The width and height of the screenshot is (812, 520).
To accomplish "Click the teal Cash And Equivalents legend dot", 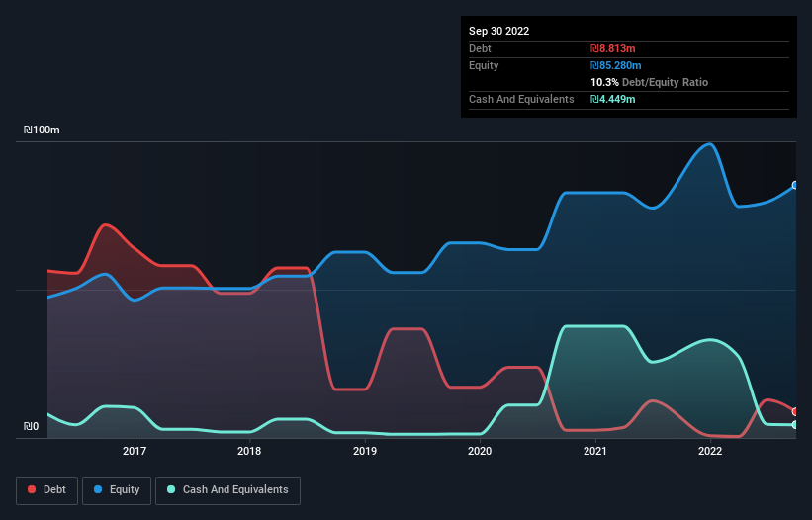I will pyautogui.click(x=171, y=489).
